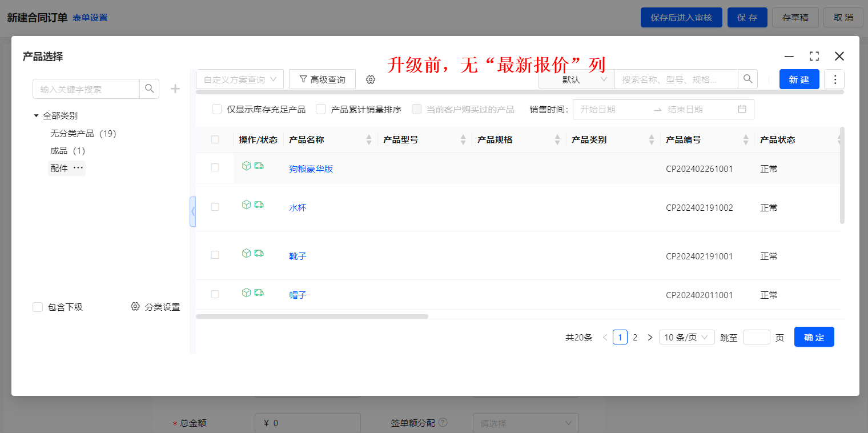Open 自定义方案查询 dropdown
868x433 pixels.
click(240, 79)
